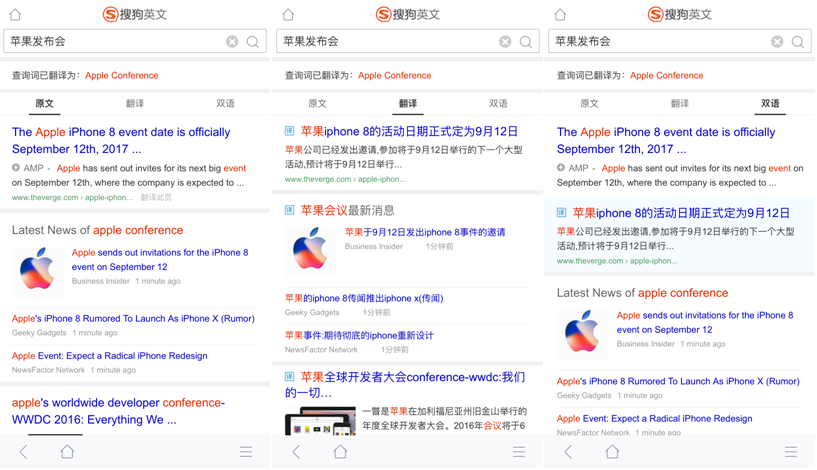Open English iPhone 8 event title in right panel
Screen dimensions: 817x470
(x=666, y=140)
